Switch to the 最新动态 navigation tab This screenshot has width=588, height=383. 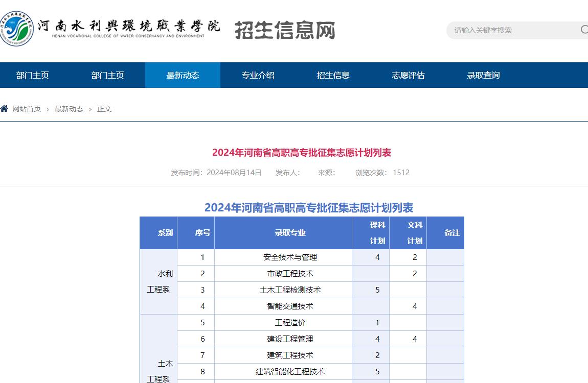pyautogui.click(x=183, y=75)
